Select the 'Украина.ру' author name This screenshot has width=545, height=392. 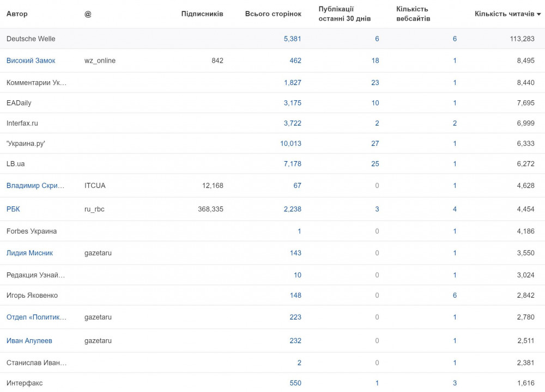tap(26, 143)
